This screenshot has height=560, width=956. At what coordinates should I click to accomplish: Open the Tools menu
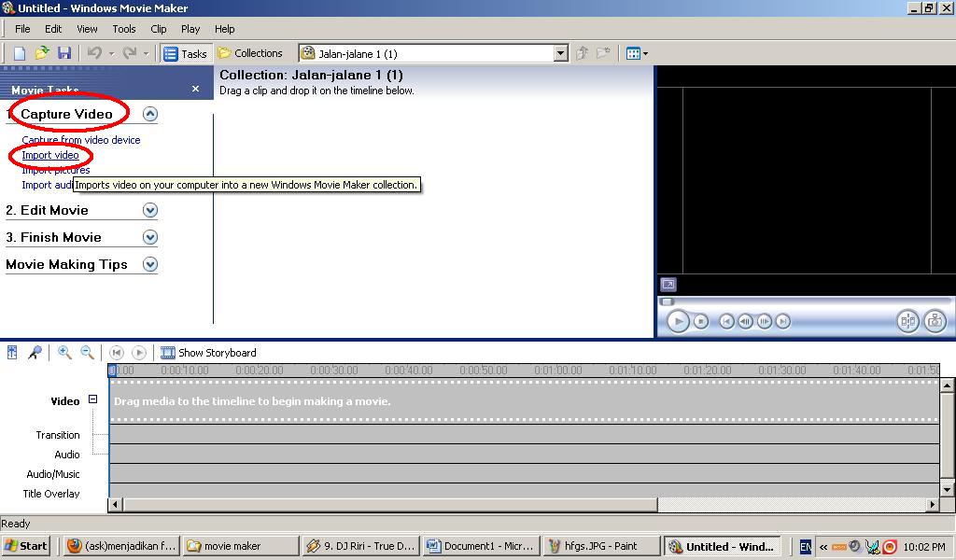(x=124, y=29)
